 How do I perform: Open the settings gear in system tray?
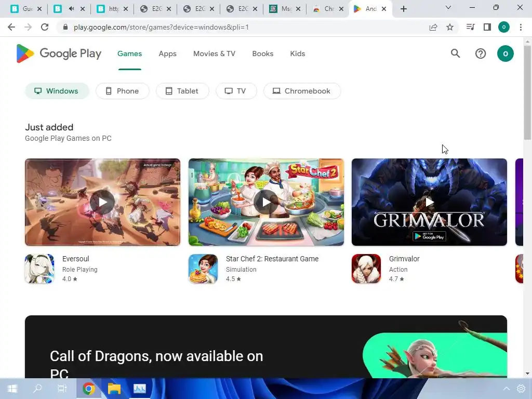point(521,389)
